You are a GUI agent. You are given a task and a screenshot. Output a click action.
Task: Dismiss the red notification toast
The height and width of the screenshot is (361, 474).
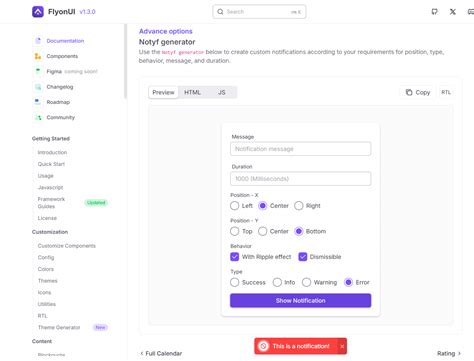342,346
